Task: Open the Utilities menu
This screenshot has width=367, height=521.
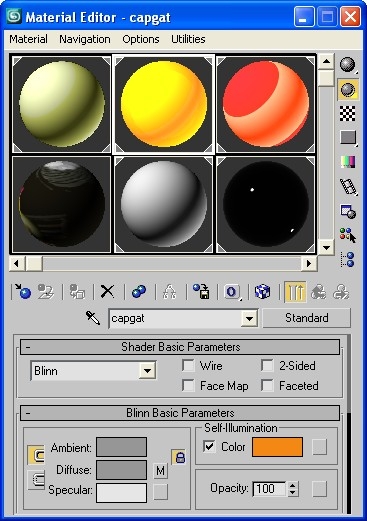Action: (x=188, y=39)
